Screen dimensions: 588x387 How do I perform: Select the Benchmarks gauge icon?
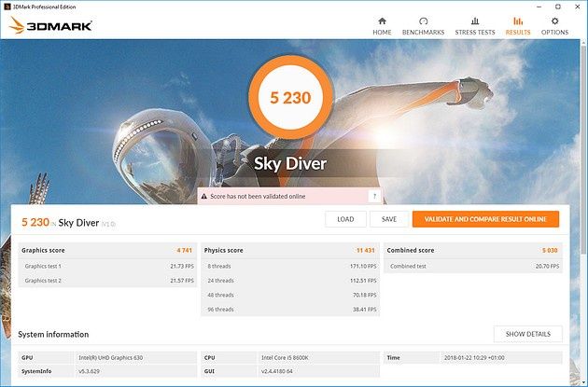[423, 21]
